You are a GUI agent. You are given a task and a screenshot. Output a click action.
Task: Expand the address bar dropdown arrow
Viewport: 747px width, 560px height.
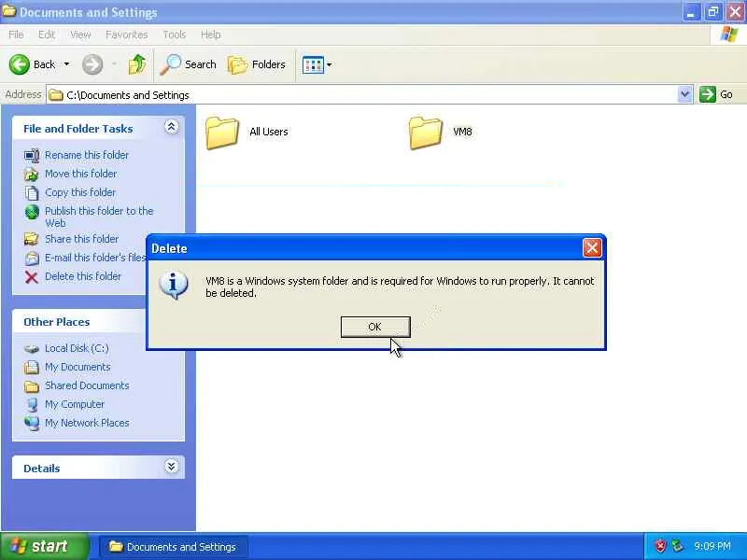(684, 94)
